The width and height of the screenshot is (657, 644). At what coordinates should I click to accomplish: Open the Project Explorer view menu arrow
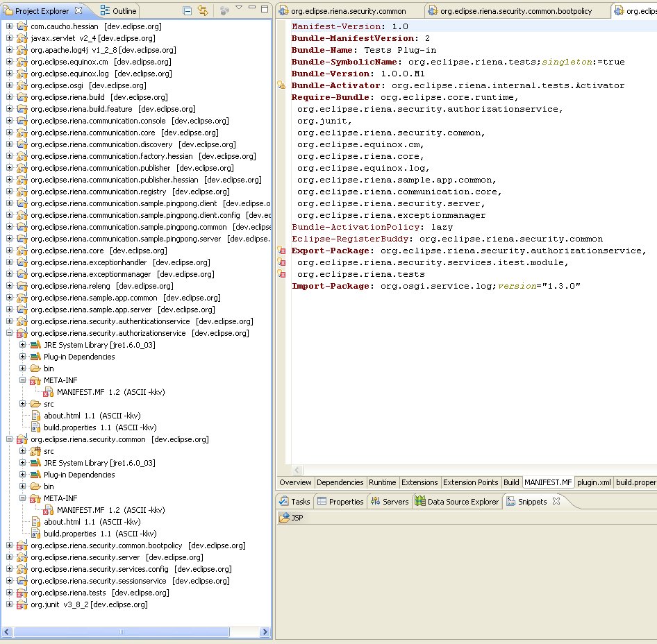pyautogui.click(x=239, y=8)
